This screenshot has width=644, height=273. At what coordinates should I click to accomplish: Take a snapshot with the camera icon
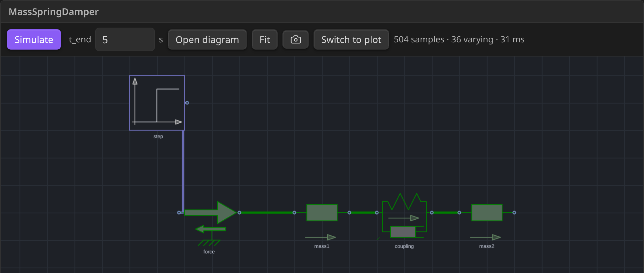tap(296, 40)
